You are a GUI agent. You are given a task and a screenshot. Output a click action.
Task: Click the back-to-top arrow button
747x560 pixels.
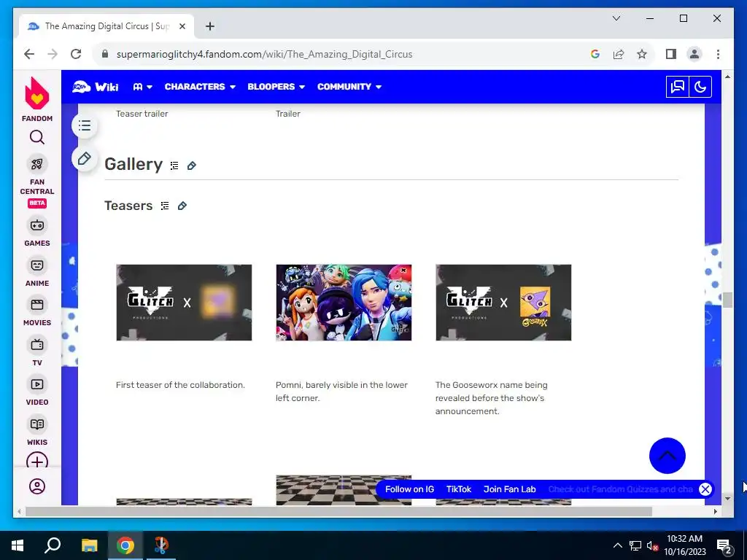pyautogui.click(x=667, y=456)
